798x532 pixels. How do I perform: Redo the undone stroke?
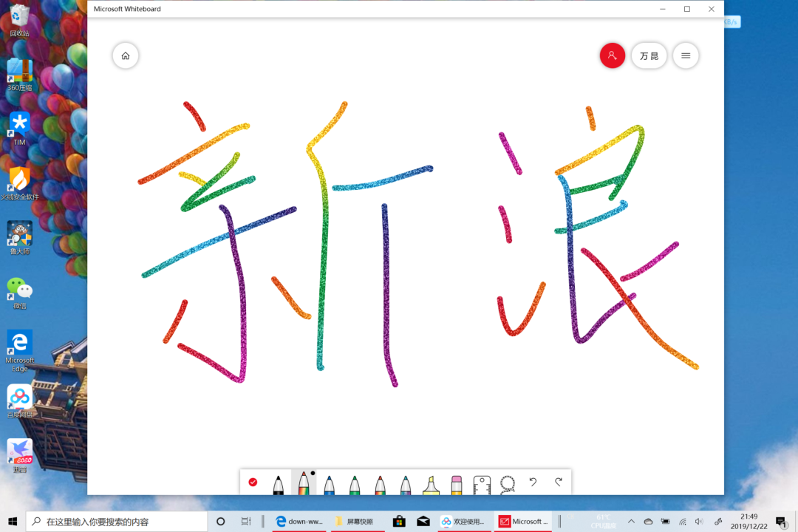559,482
